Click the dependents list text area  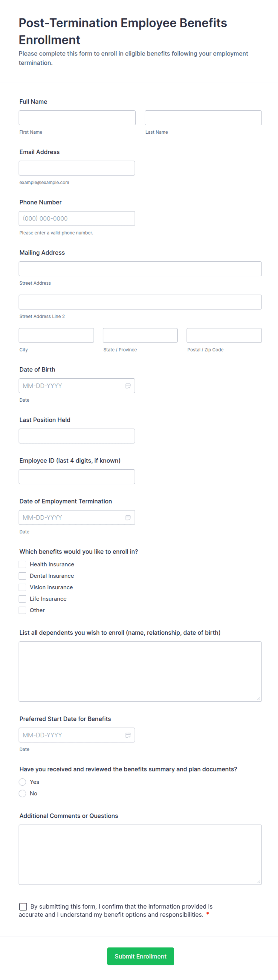pos(140,671)
